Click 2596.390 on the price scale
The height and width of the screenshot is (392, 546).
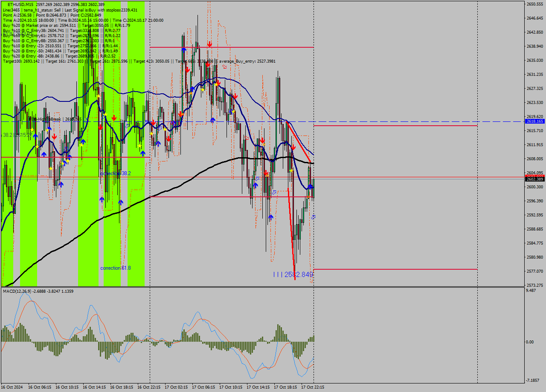[534, 201]
